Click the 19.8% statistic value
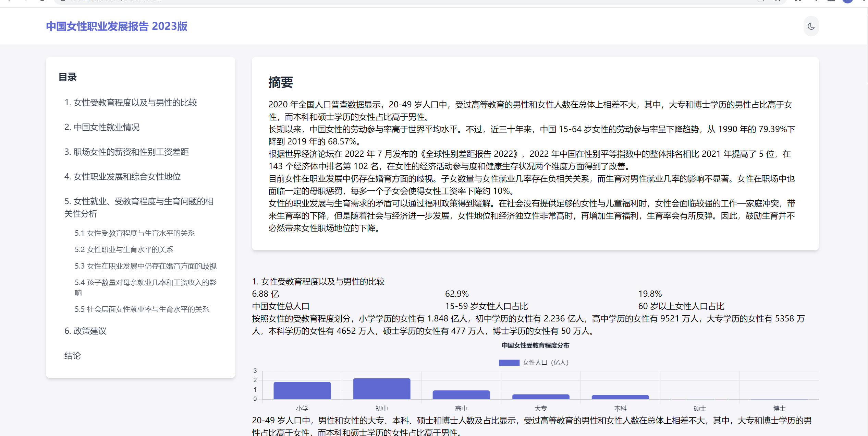The image size is (868, 436). pos(650,294)
